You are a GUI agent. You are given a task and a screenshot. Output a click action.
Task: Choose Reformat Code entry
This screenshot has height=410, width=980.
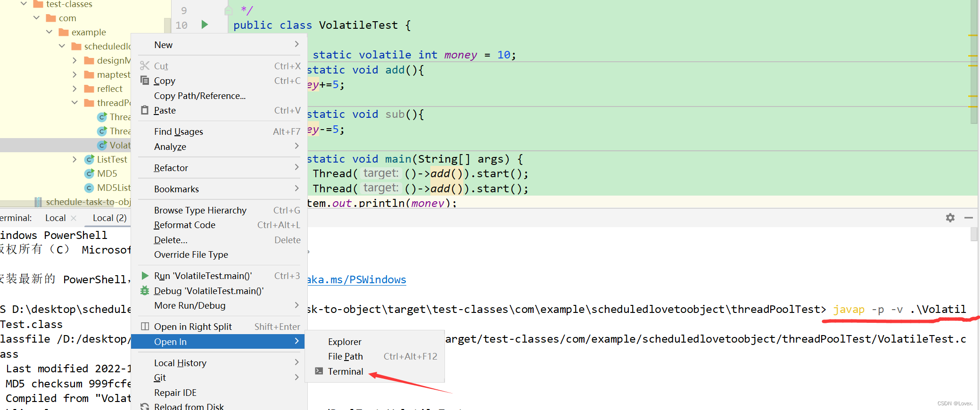tap(219, 225)
